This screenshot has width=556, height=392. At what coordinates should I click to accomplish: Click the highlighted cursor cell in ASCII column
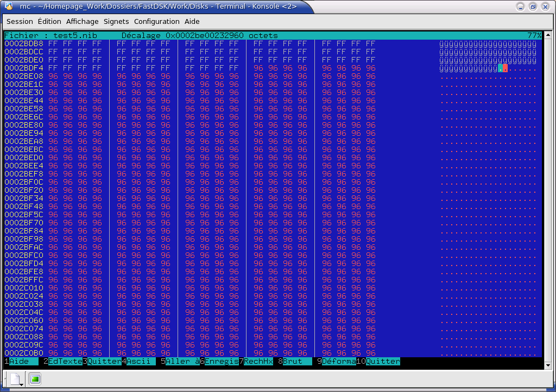[500, 68]
